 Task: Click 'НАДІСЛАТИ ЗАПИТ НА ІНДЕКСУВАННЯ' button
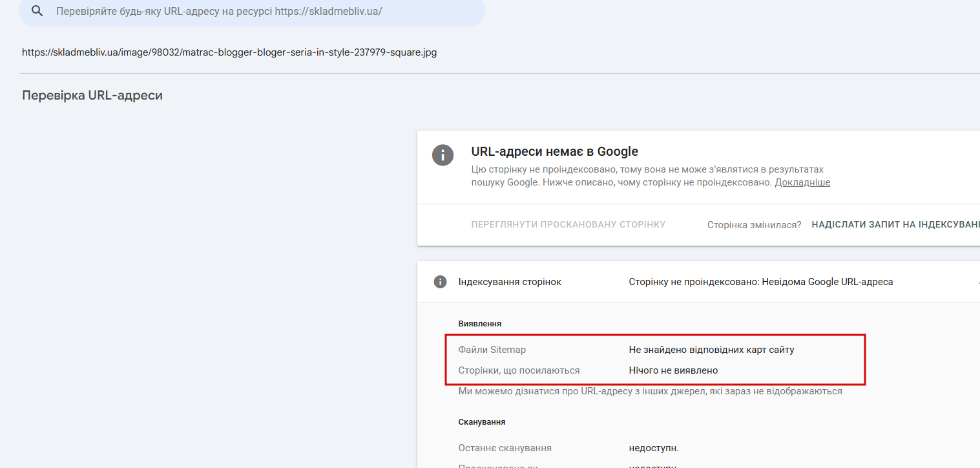click(x=895, y=224)
